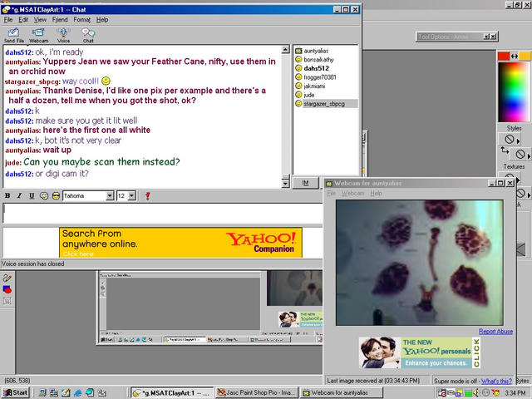Click Internet Explorer quick launch icon
Image resolution: width=532 pixels, height=399 pixels.
tap(77, 393)
